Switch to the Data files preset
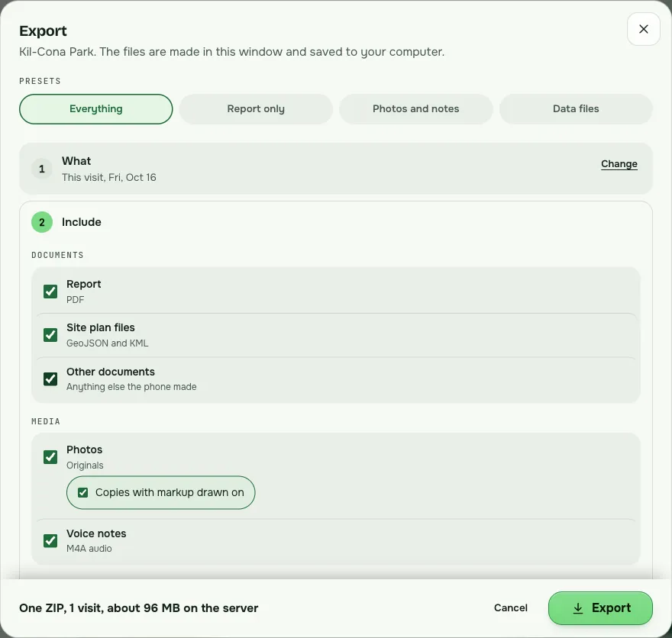 pos(576,109)
